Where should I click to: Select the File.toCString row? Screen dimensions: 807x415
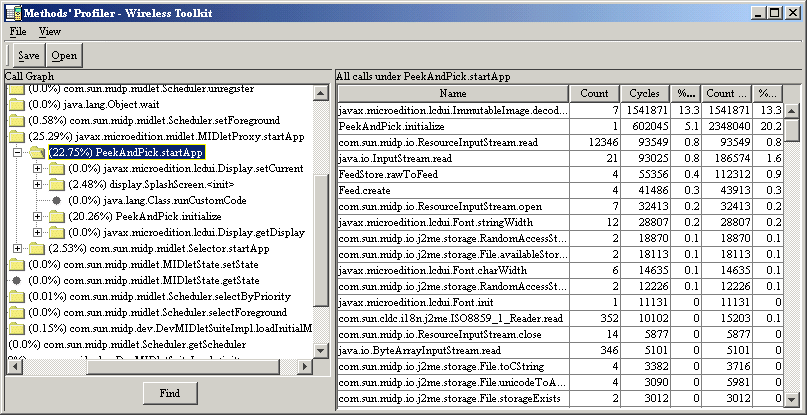pos(560,367)
